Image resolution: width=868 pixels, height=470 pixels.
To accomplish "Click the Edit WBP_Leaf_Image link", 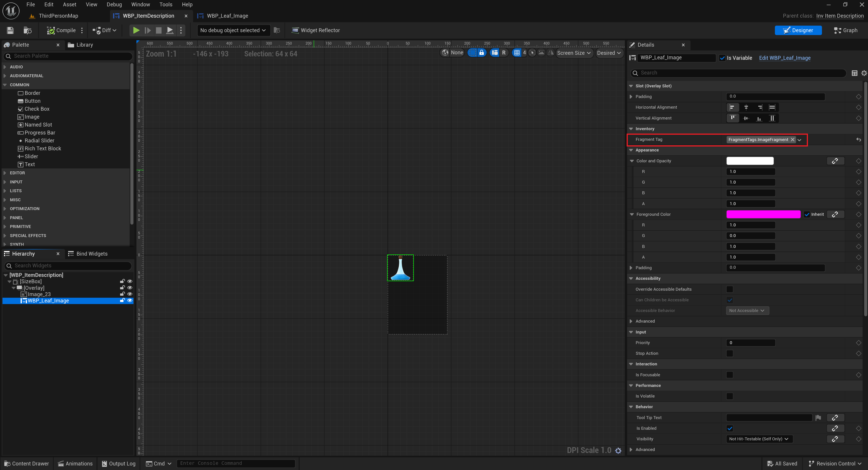I will coord(784,58).
